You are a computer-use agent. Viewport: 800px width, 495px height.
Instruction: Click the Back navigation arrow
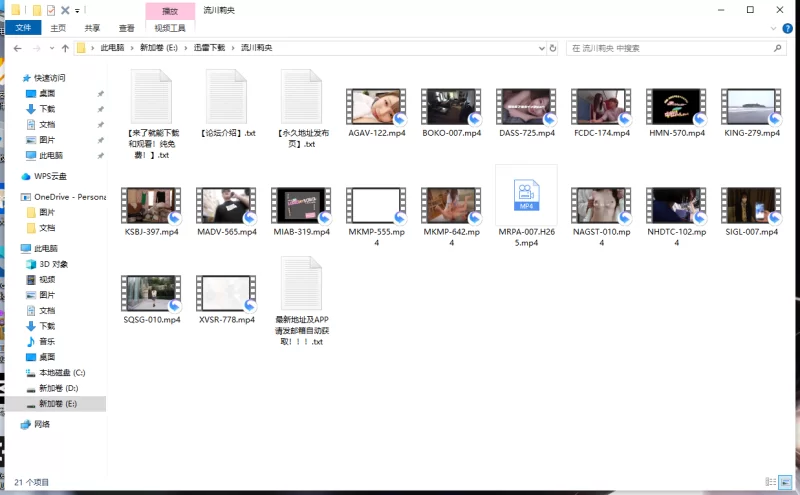(18, 48)
